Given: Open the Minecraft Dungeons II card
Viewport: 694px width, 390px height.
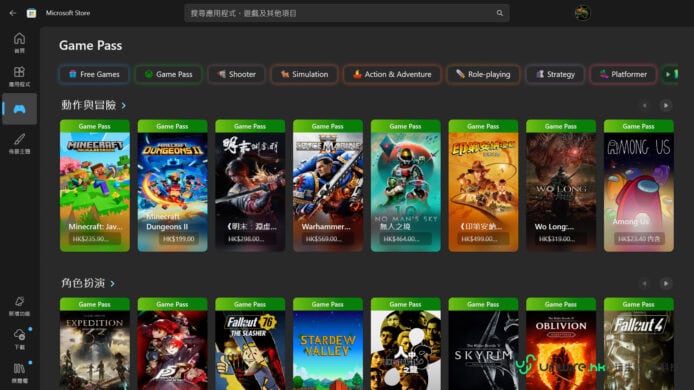Looking at the screenshot, I should click(x=173, y=185).
